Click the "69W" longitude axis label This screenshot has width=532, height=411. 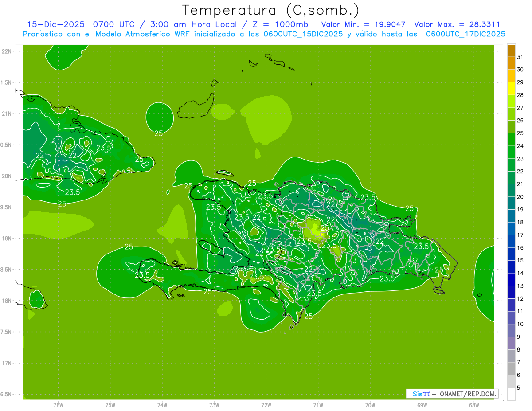click(x=422, y=405)
